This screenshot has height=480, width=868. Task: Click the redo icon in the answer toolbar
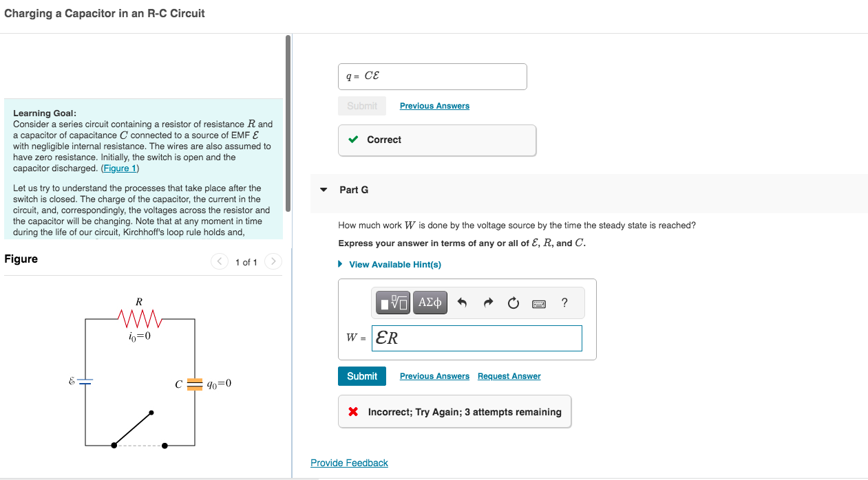487,303
